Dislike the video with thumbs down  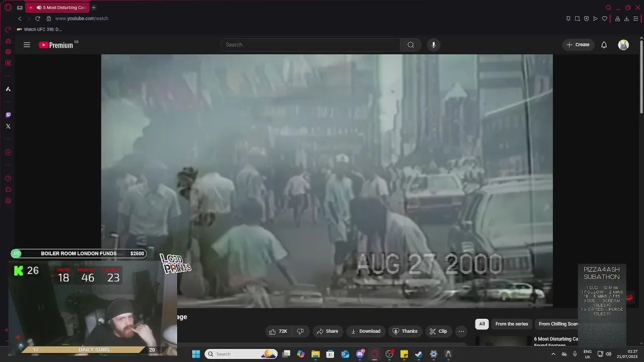pyautogui.click(x=300, y=331)
